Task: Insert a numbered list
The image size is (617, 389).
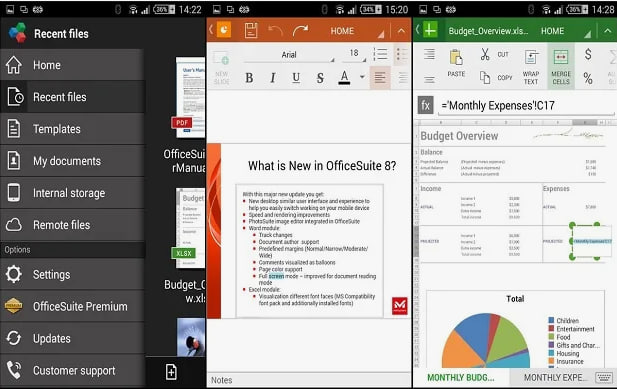Action: pyautogui.click(x=380, y=54)
